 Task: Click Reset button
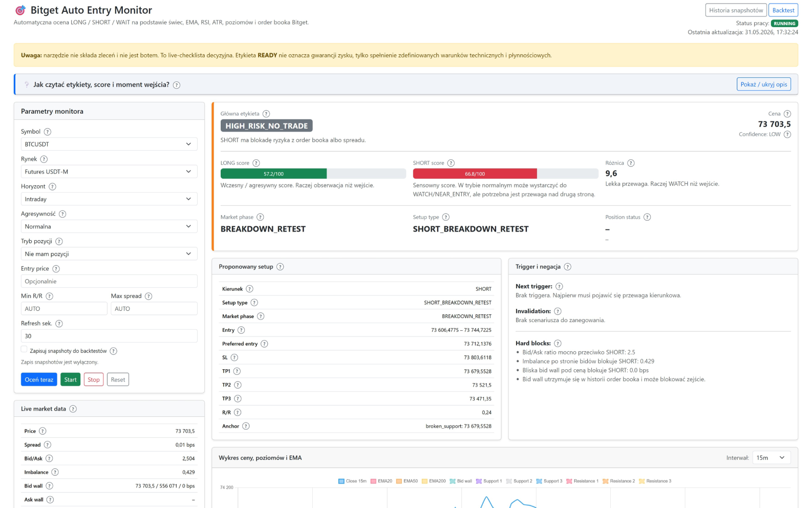pos(118,379)
